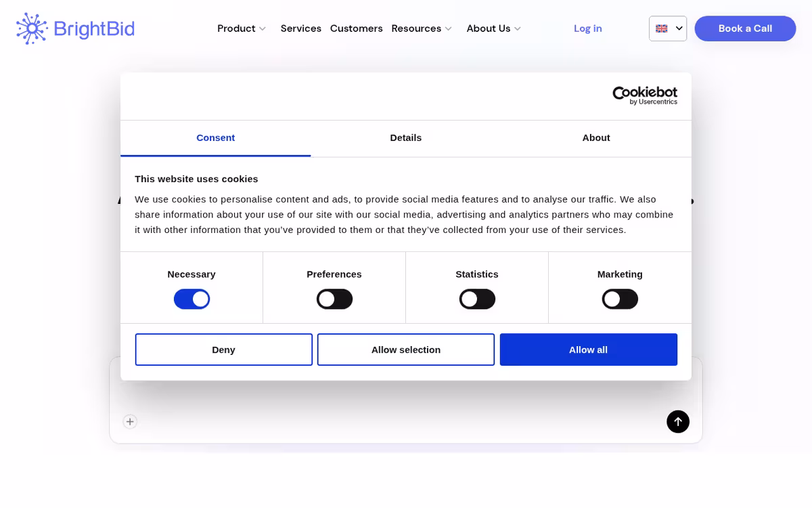Switch to the Consent tab
The width and height of the screenshot is (812, 508).
[x=215, y=137]
